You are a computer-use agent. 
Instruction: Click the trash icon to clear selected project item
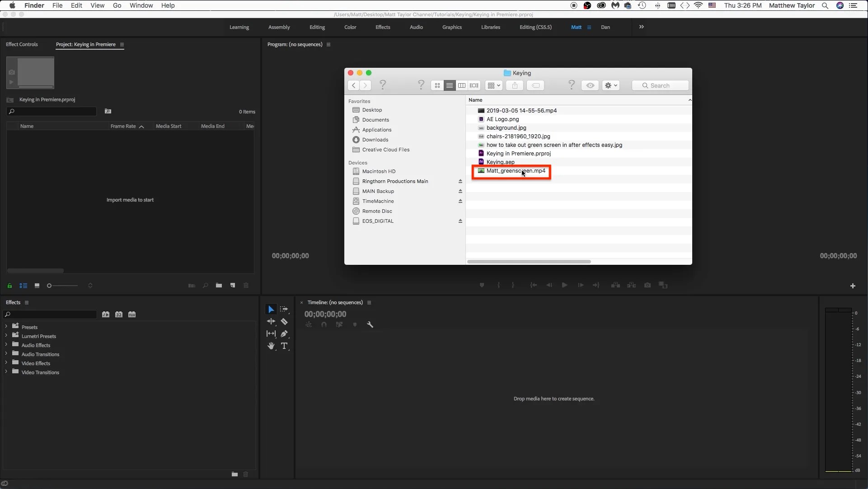(x=246, y=285)
